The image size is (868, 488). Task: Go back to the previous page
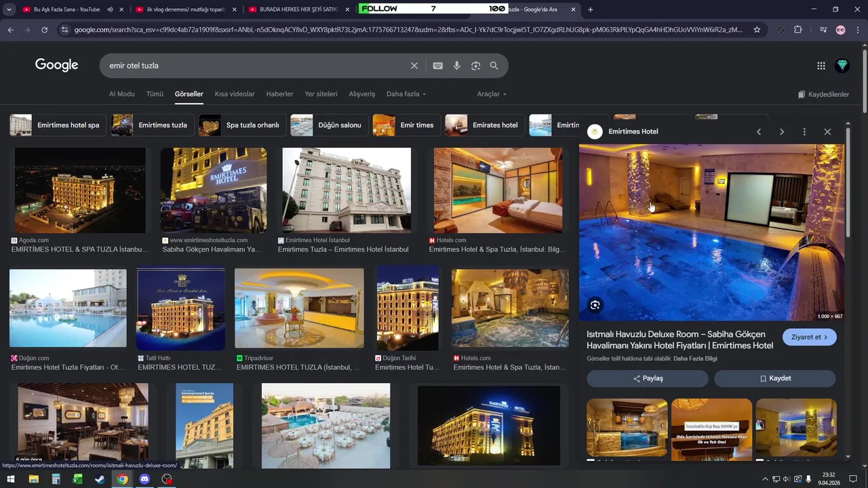10,30
